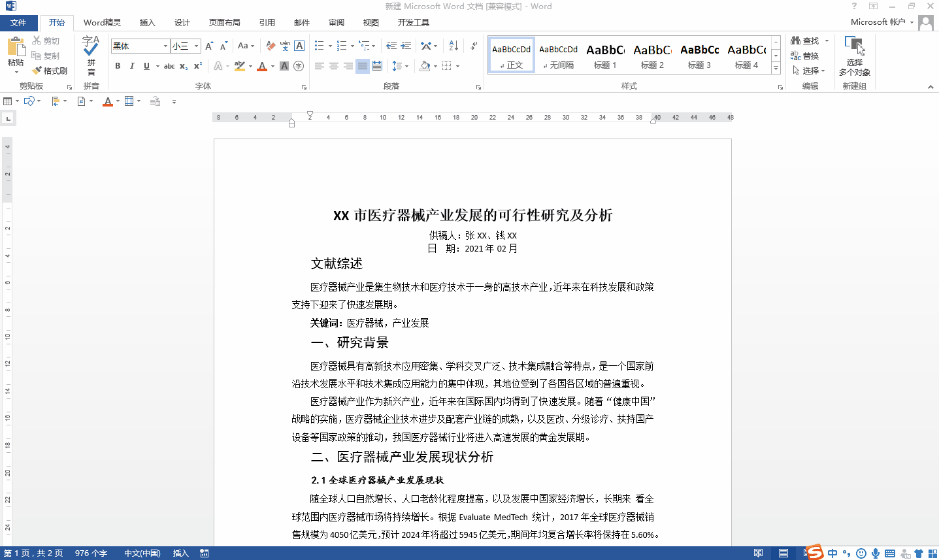The height and width of the screenshot is (560, 939).
Task: Open the font name dropdown showing 黑体
Action: 166,46
